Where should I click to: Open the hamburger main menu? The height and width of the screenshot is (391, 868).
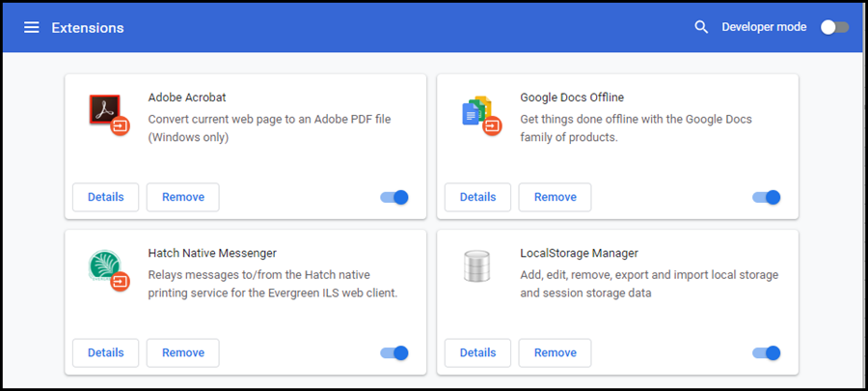pos(32,28)
